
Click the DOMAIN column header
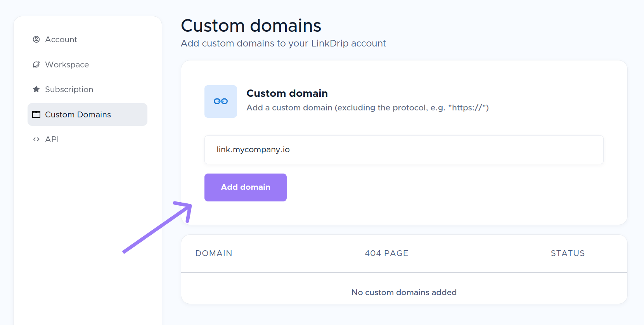(x=214, y=253)
